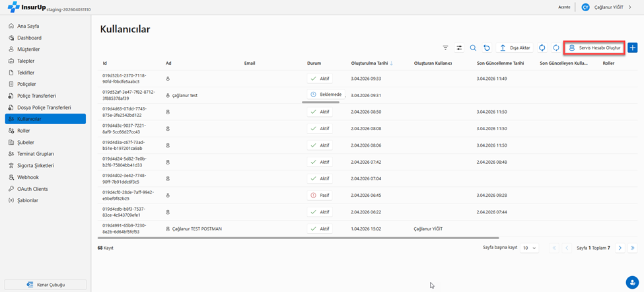This screenshot has height=292, width=644.
Task: Click the Servis Hesabı Oluştur button
Action: [595, 48]
